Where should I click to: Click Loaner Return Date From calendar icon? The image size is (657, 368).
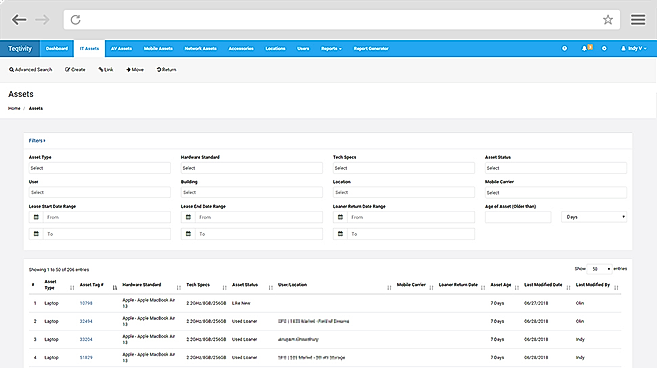pos(340,217)
